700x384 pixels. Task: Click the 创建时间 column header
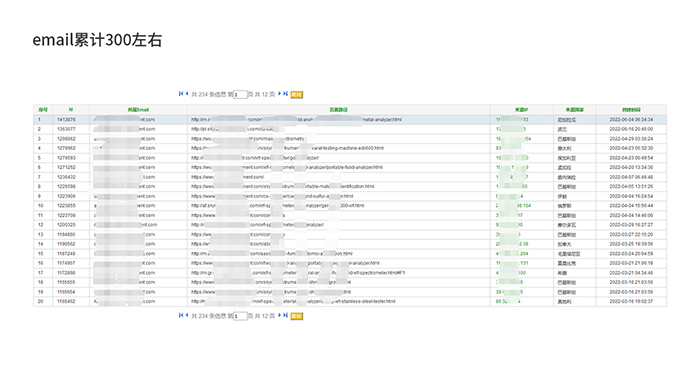point(631,110)
